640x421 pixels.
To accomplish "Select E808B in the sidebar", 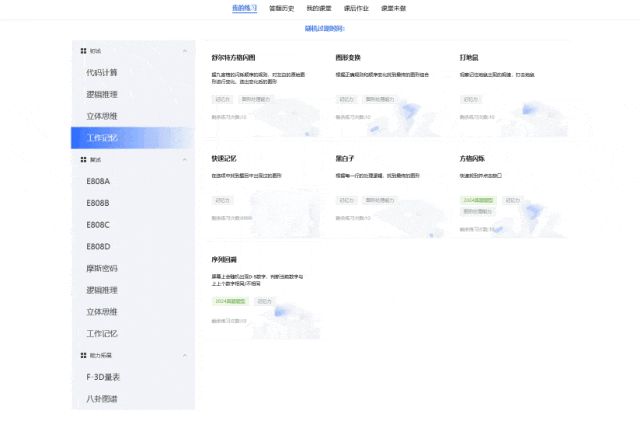I will click(x=98, y=203).
